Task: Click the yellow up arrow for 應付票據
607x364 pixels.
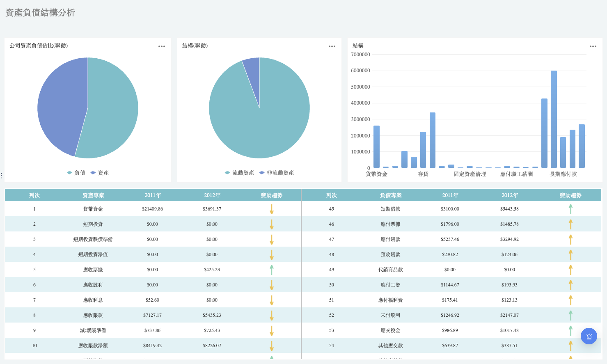Action: point(570,224)
